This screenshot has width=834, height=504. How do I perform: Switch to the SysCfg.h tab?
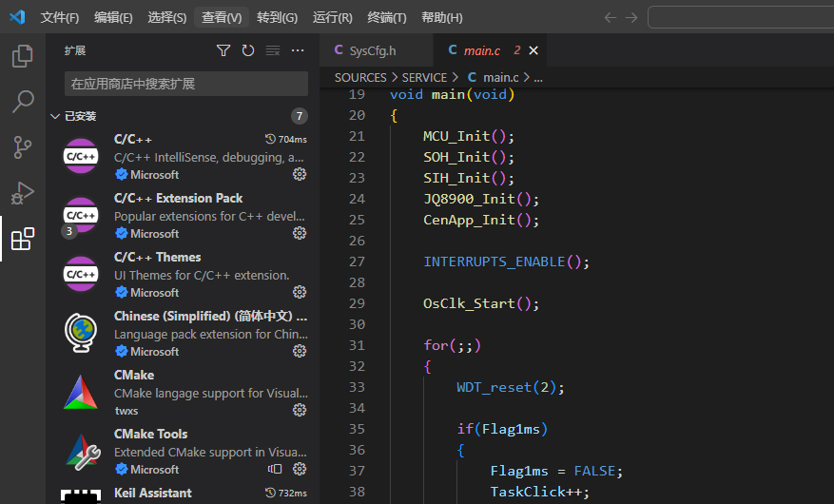(x=373, y=50)
